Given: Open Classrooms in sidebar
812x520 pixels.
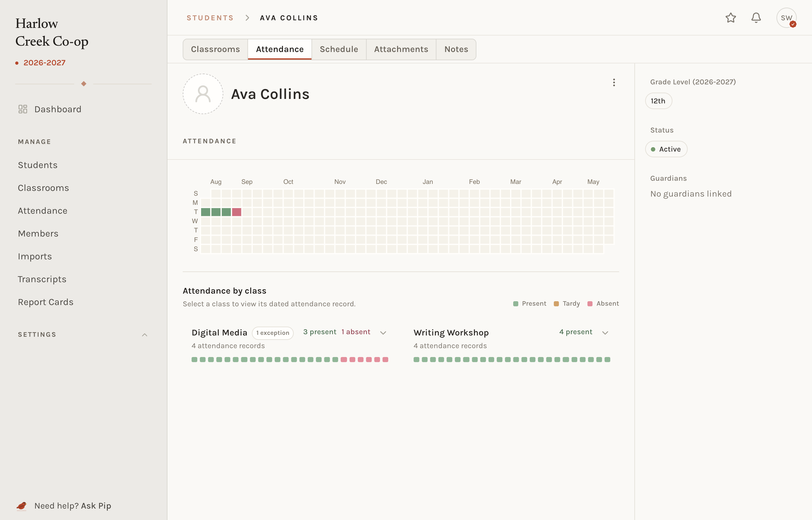Looking at the screenshot, I should tap(43, 188).
